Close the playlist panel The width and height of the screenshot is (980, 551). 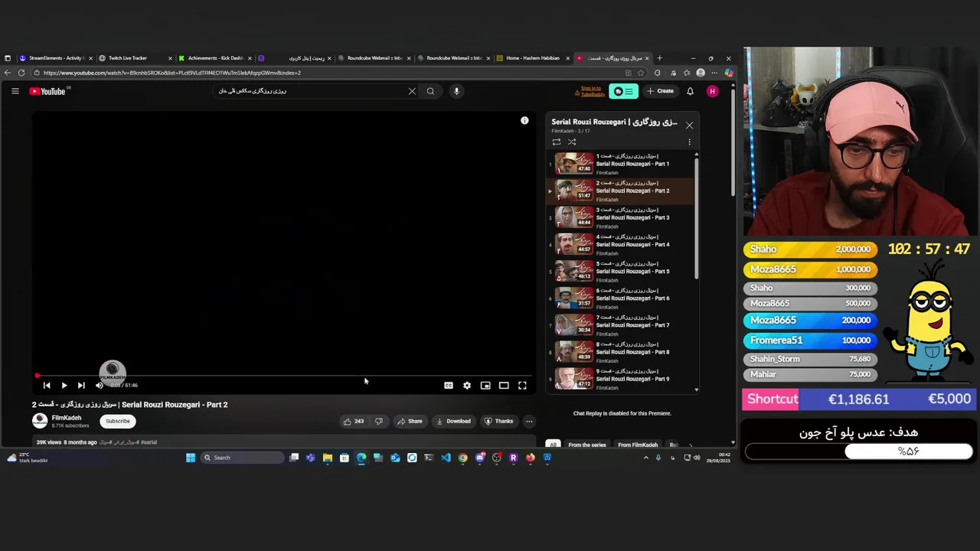click(x=689, y=125)
